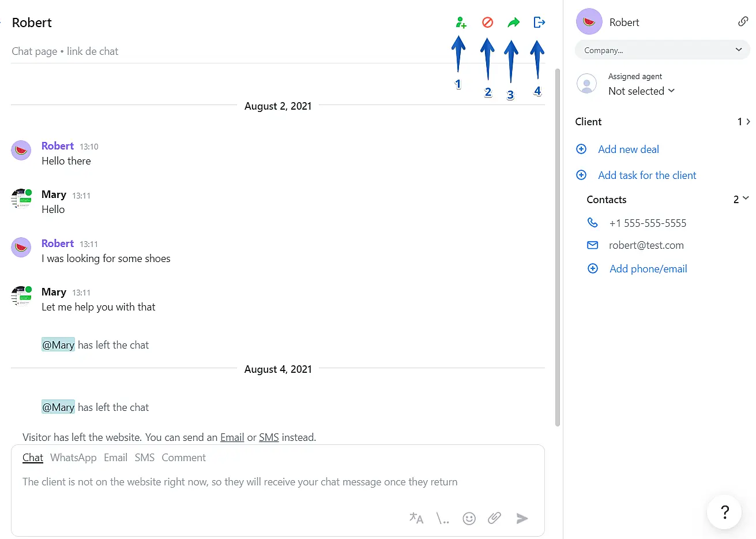Switch to the Comment tab

tap(183, 458)
